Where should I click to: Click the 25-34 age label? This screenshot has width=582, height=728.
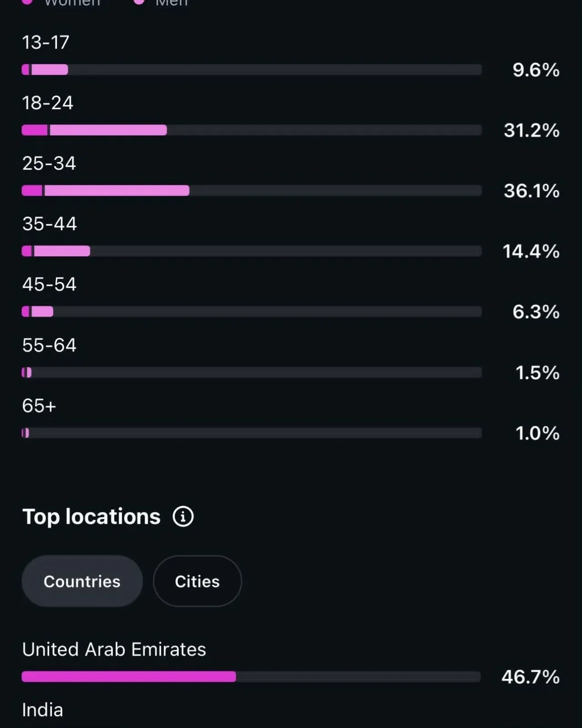49,163
